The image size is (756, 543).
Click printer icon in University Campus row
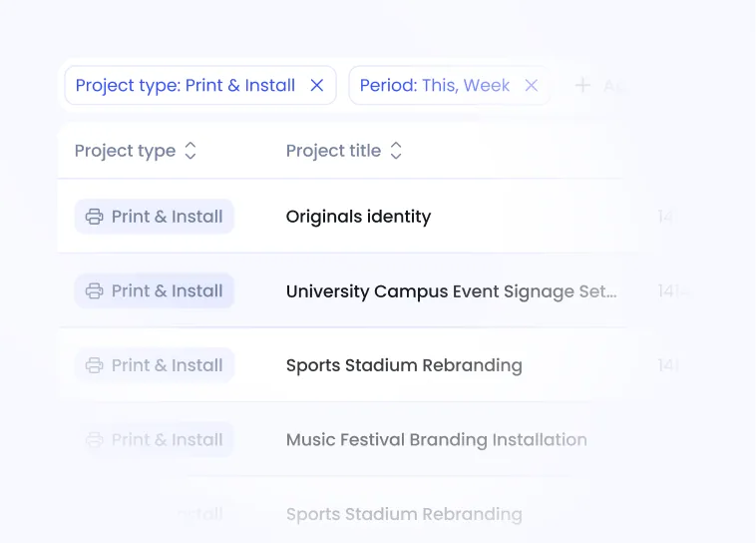coord(94,291)
